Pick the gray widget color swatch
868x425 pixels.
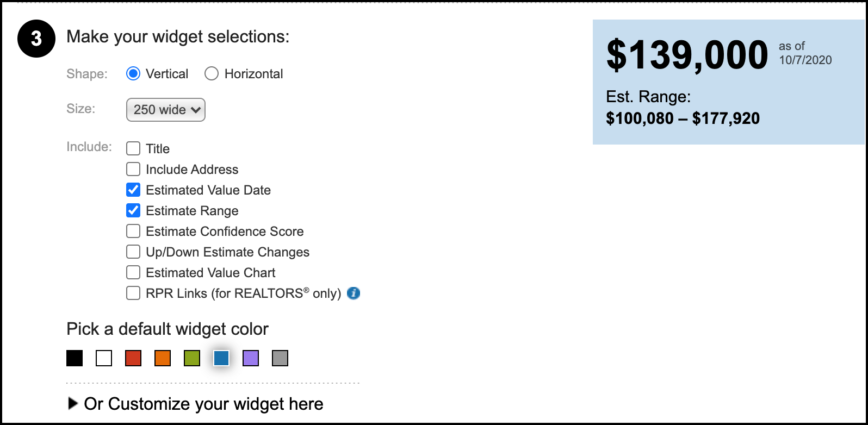coord(280,358)
